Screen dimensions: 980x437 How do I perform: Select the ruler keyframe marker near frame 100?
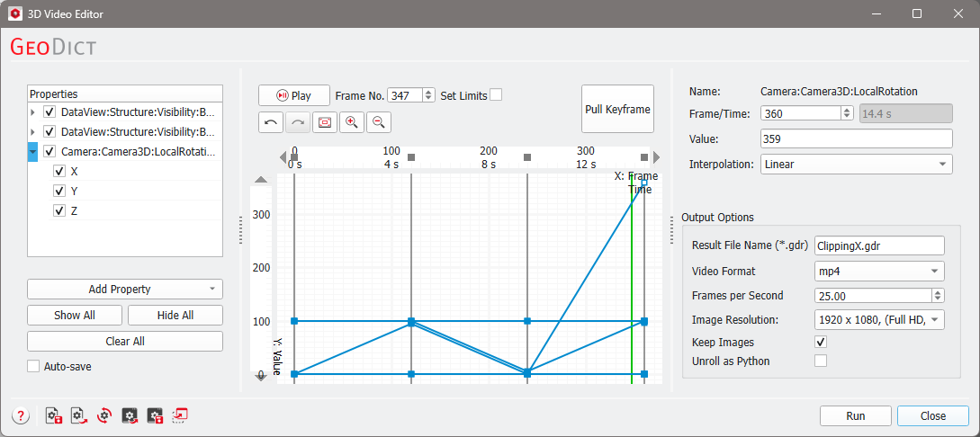click(x=411, y=156)
